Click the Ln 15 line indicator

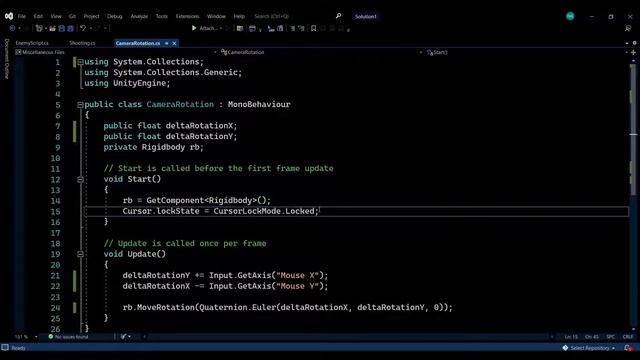(571, 337)
